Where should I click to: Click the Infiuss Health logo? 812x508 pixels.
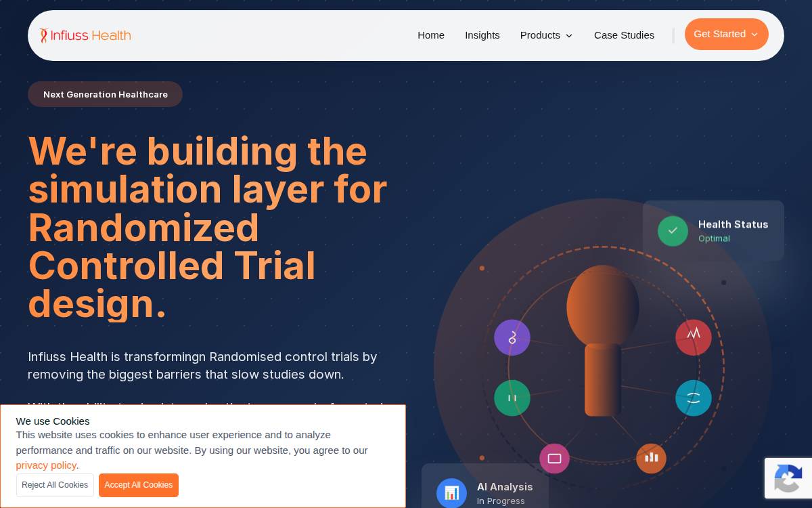(x=85, y=35)
